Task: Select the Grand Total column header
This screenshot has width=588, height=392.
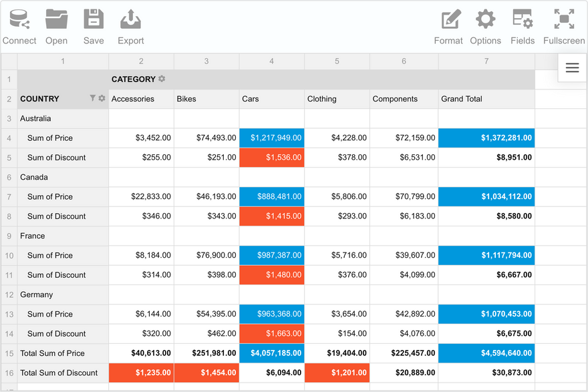Action: tap(486, 99)
